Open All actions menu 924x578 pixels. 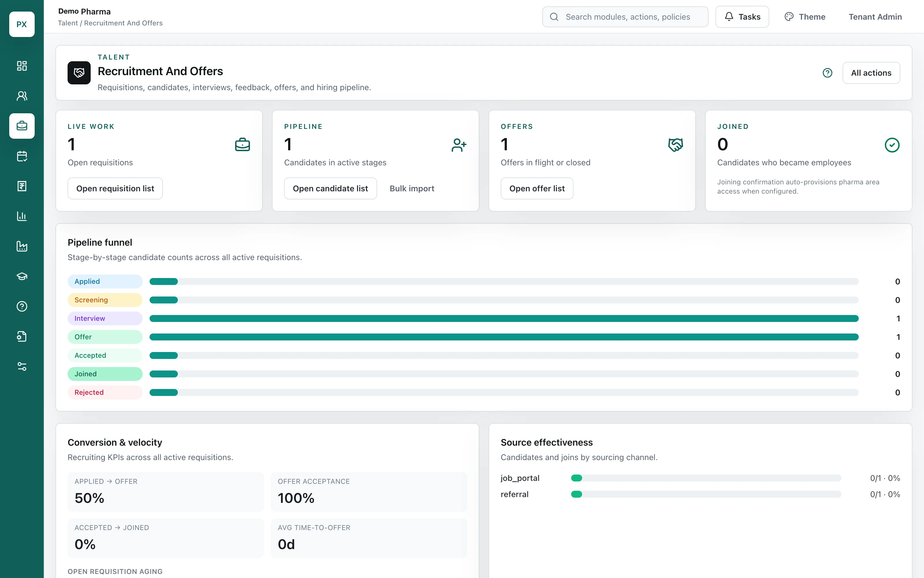coord(871,73)
